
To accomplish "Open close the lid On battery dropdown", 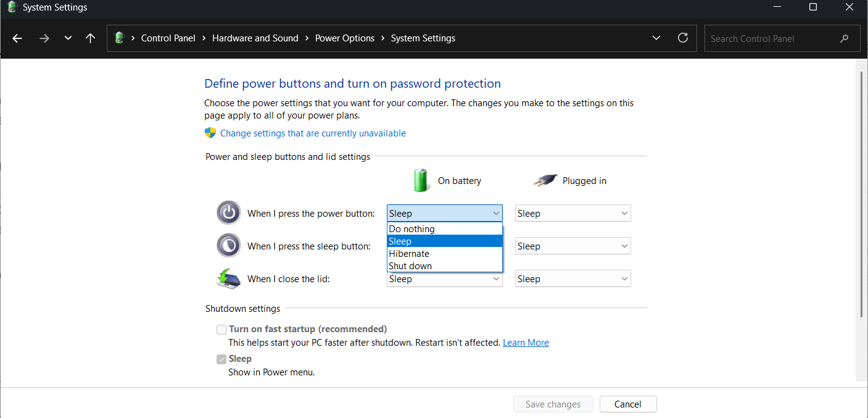I will pyautogui.click(x=445, y=279).
